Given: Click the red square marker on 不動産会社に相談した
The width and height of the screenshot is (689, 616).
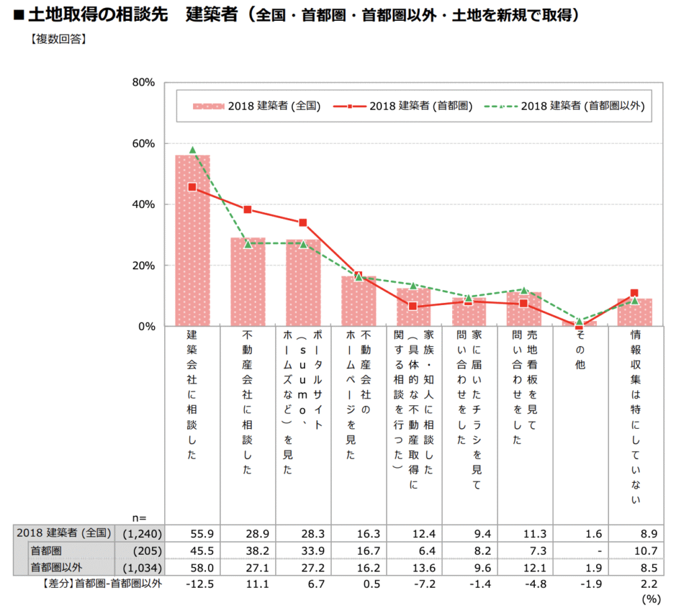Looking at the screenshot, I should (x=248, y=209).
